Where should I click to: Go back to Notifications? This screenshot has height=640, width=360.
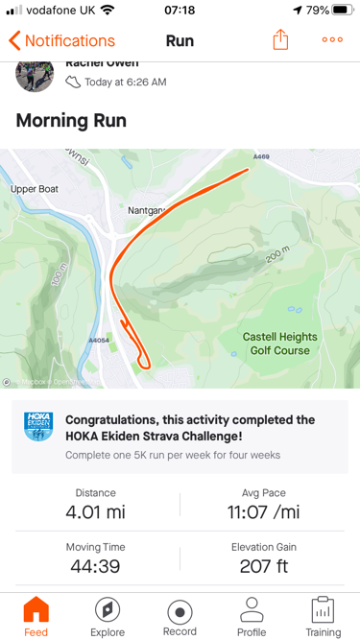pyautogui.click(x=62, y=41)
